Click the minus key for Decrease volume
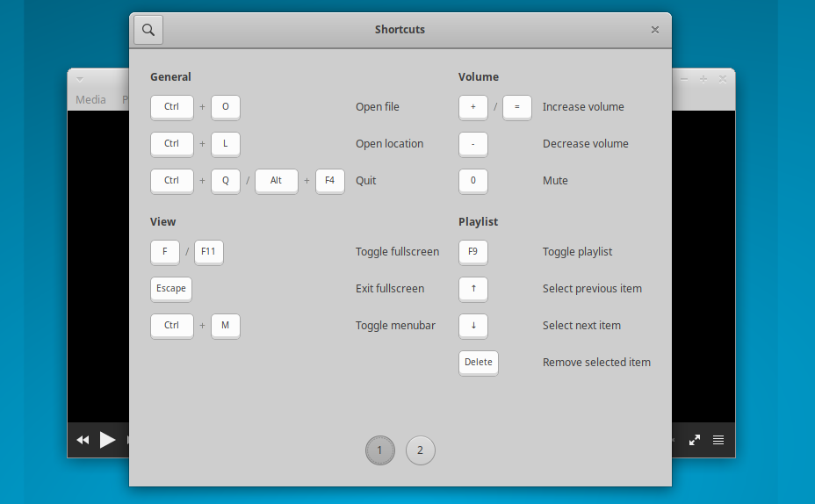Screen dimensions: 815x504 click(x=473, y=144)
